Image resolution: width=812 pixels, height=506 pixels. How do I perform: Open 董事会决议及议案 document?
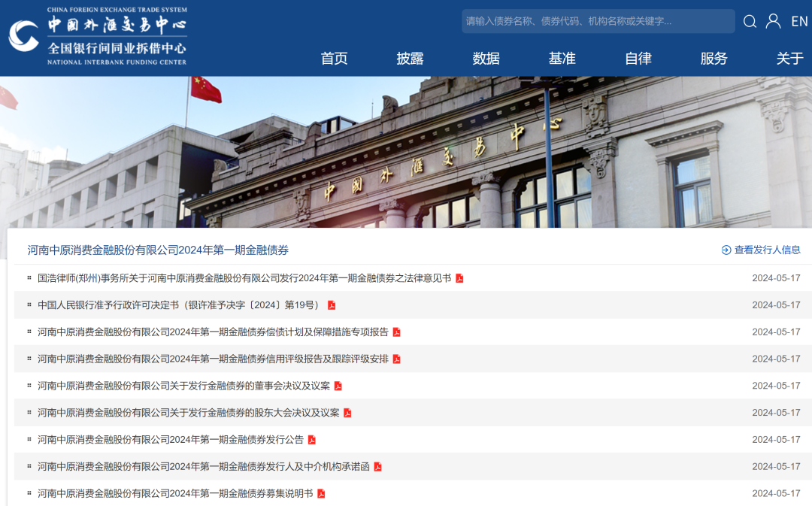[183, 386]
